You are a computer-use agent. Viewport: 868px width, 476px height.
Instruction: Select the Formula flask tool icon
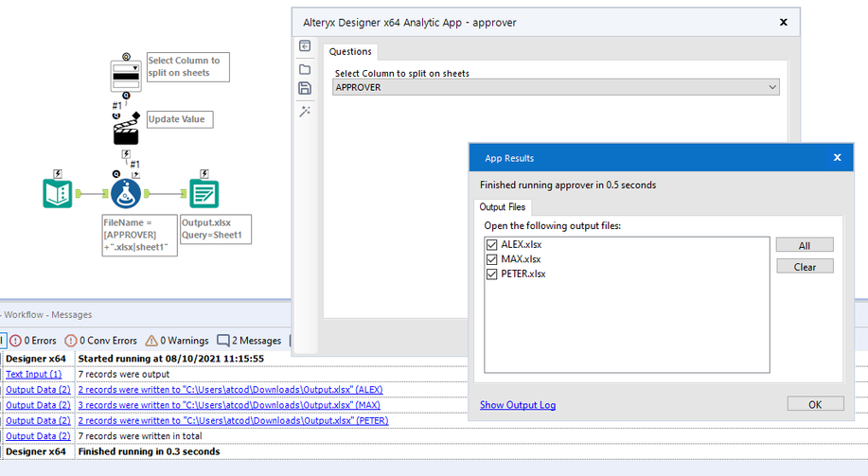[126, 194]
